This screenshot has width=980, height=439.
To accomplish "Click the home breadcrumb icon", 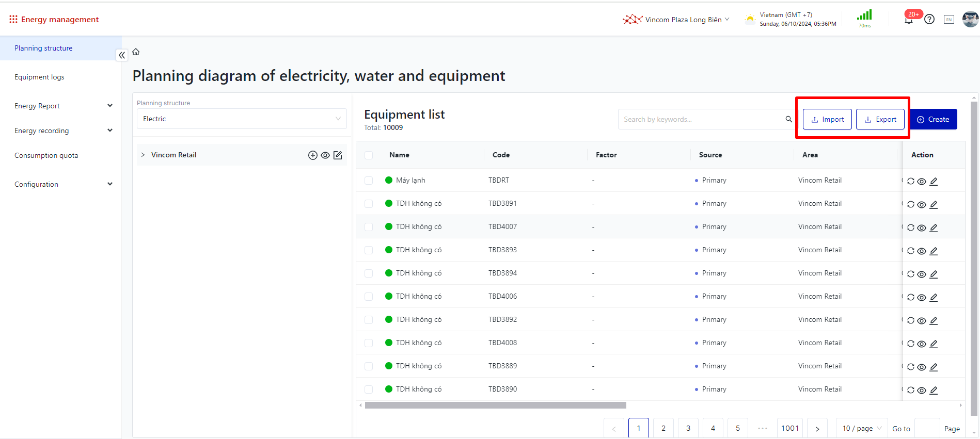I will (x=136, y=52).
